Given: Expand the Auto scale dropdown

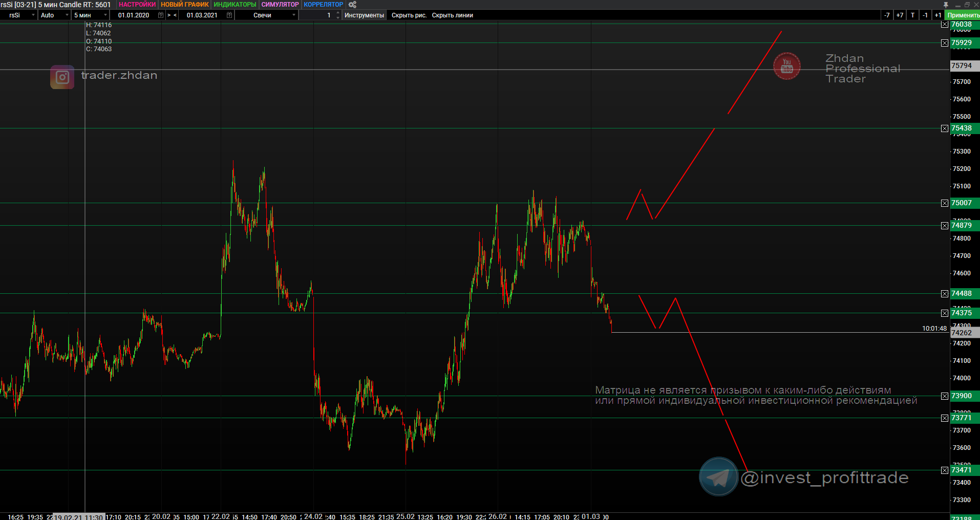Looking at the screenshot, I should (x=54, y=15).
